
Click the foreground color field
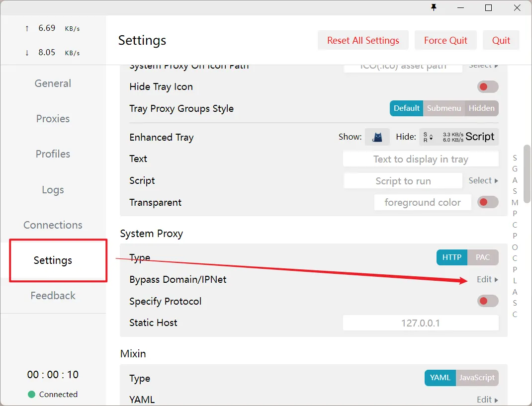pyautogui.click(x=422, y=202)
